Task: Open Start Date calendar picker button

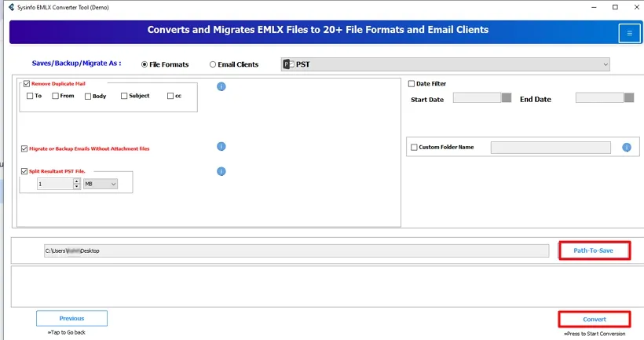Action: click(507, 97)
